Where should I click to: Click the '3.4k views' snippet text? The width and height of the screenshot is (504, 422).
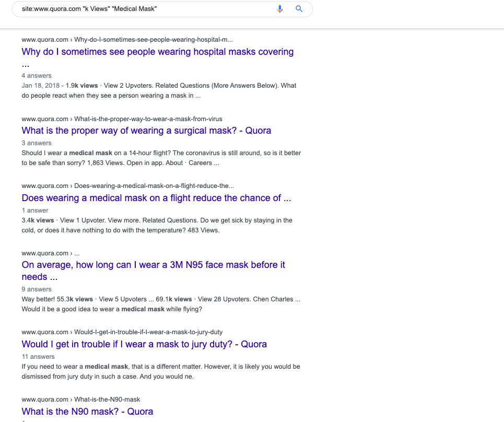coord(38,220)
